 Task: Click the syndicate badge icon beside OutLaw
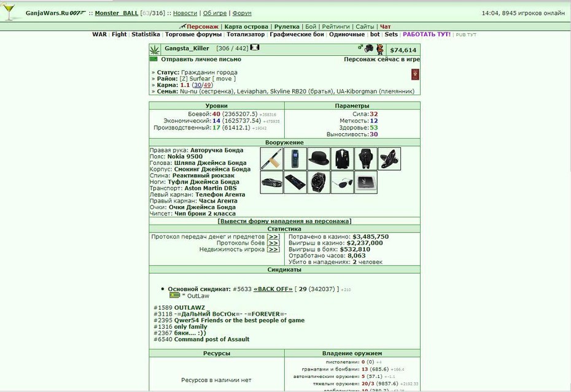pyautogui.click(x=174, y=295)
